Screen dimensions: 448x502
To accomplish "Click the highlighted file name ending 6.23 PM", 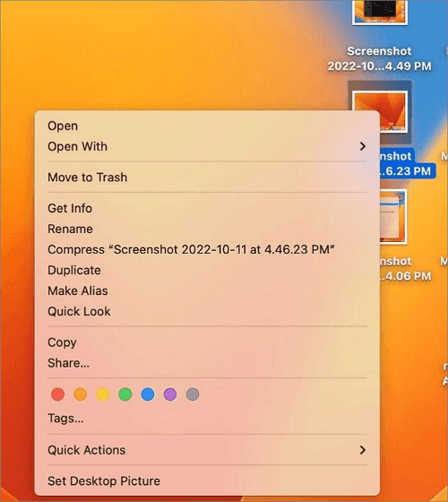I will (407, 163).
